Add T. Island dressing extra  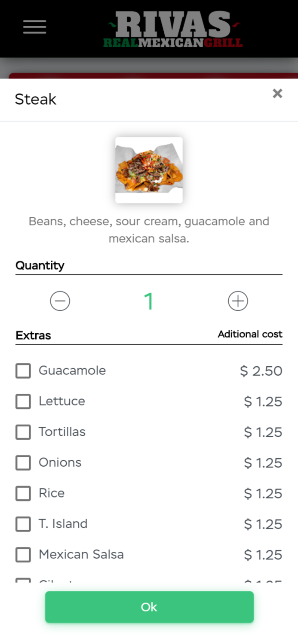(23, 524)
